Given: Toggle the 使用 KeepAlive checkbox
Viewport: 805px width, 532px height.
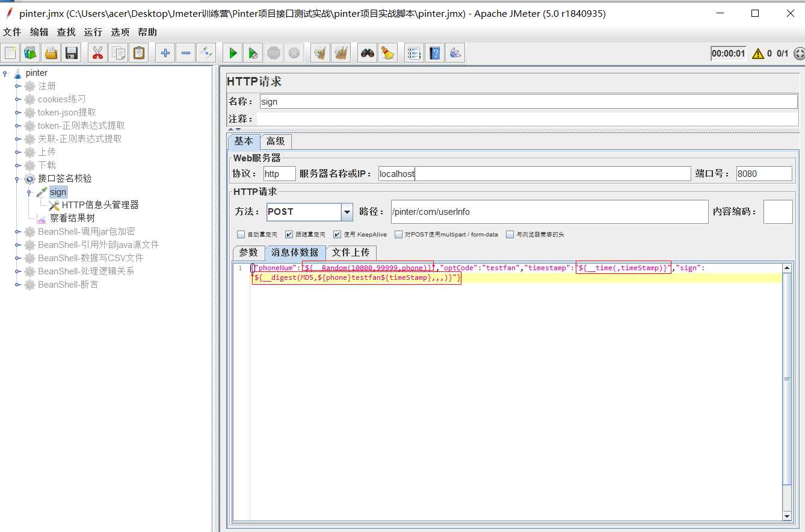Looking at the screenshot, I should [x=337, y=235].
